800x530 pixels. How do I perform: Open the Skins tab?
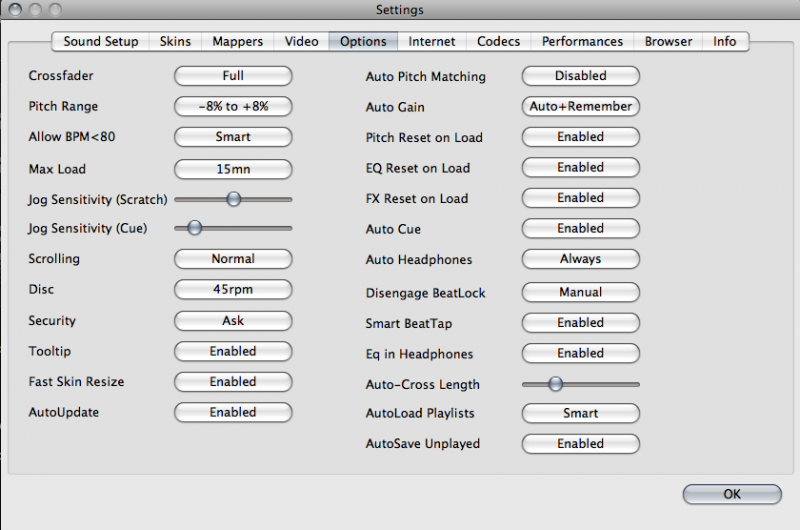[175, 41]
